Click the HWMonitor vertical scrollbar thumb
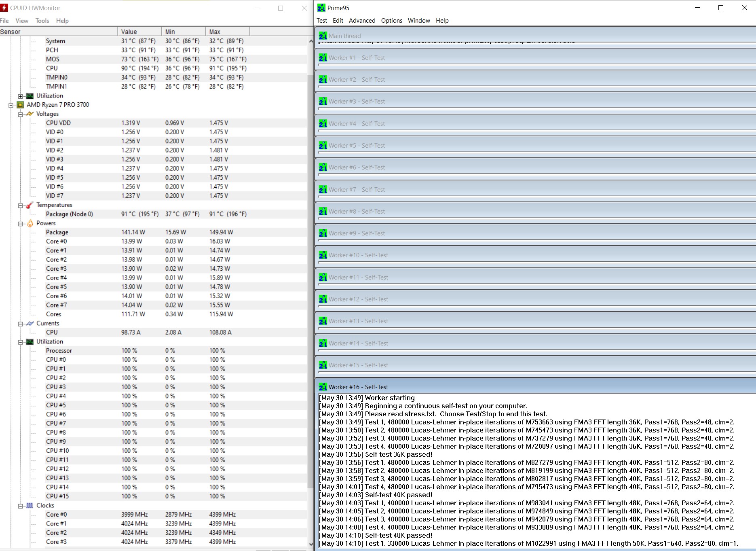This screenshot has height=551, width=756. (x=310, y=281)
